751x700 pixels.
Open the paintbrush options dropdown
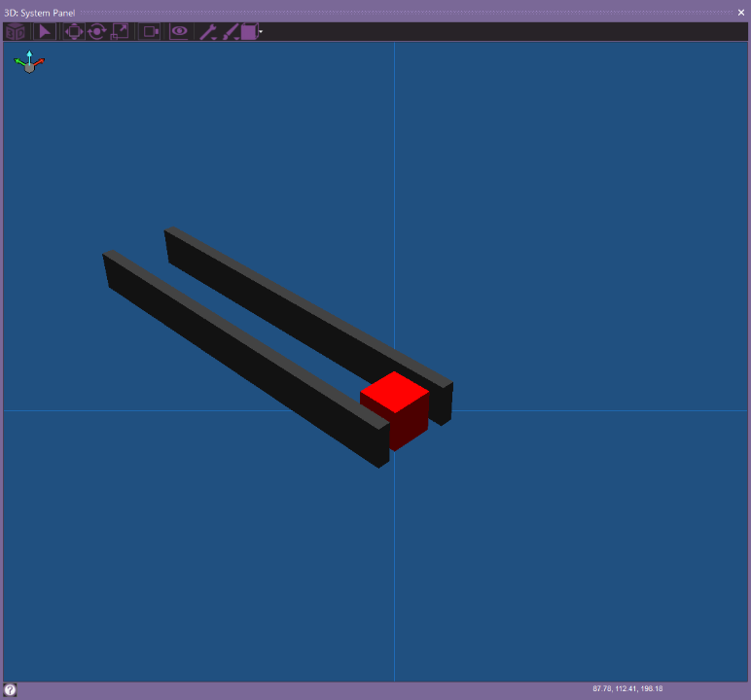231,32
